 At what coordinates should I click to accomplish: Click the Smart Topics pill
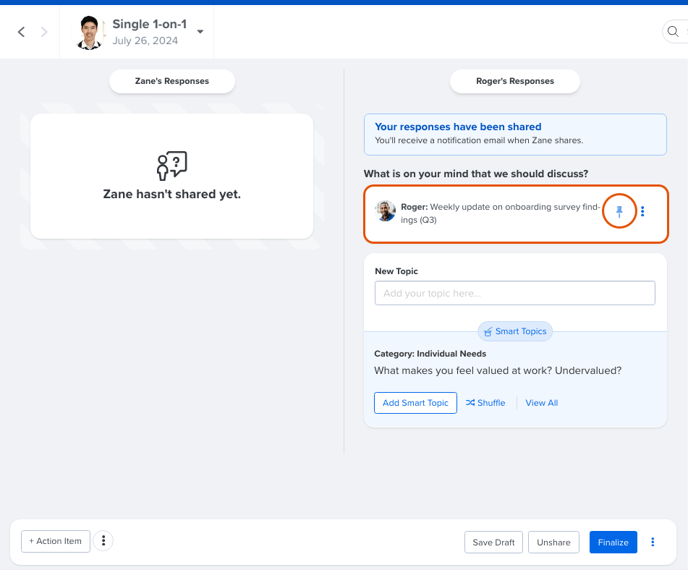pyautogui.click(x=515, y=331)
